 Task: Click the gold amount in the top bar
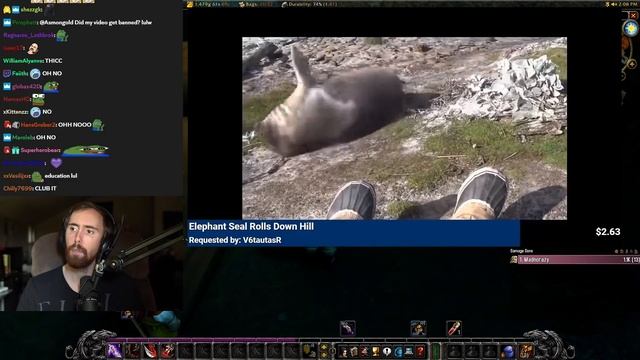209,4
